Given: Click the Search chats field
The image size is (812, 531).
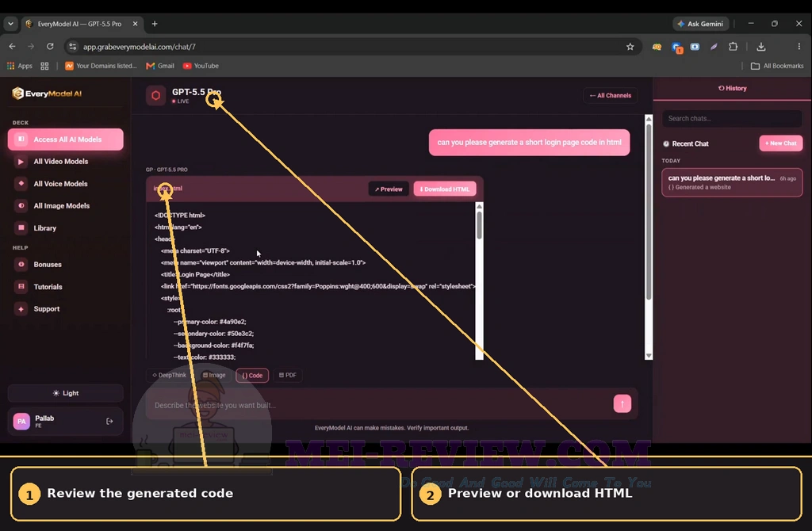Looking at the screenshot, I should [732, 119].
